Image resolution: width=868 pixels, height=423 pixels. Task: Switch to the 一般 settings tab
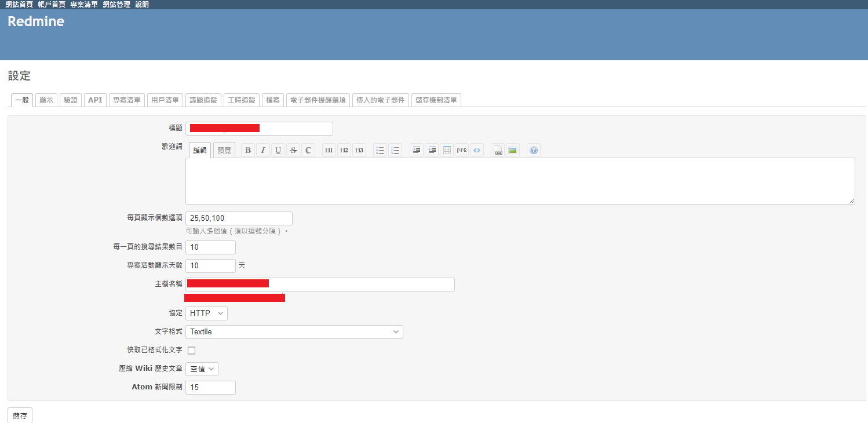[x=22, y=100]
